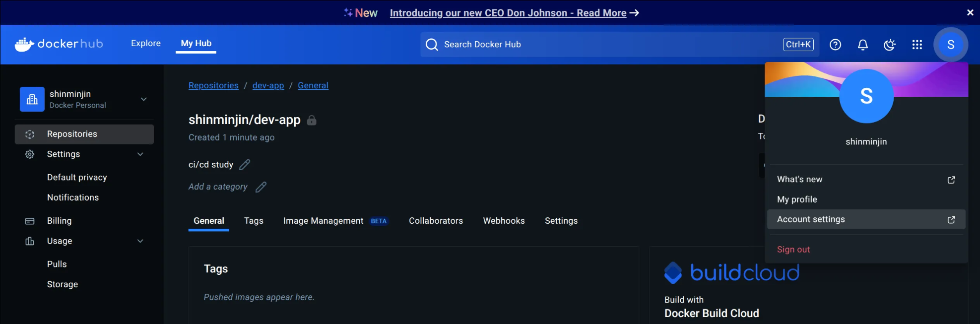Click the Created 1 minute ago text
The width and height of the screenshot is (980, 324).
tap(231, 137)
